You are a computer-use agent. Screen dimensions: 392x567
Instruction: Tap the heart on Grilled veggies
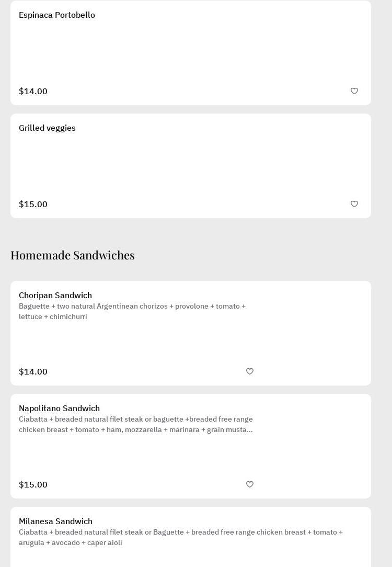pos(354,204)
